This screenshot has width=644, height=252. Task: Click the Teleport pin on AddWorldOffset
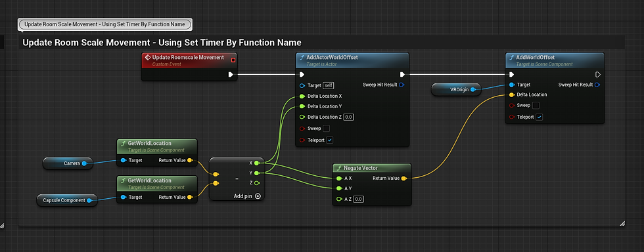(x=511, y=117)
